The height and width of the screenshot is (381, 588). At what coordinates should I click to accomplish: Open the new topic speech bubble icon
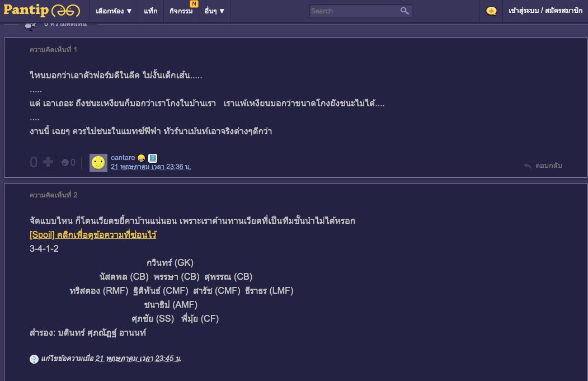pos(491,11)
